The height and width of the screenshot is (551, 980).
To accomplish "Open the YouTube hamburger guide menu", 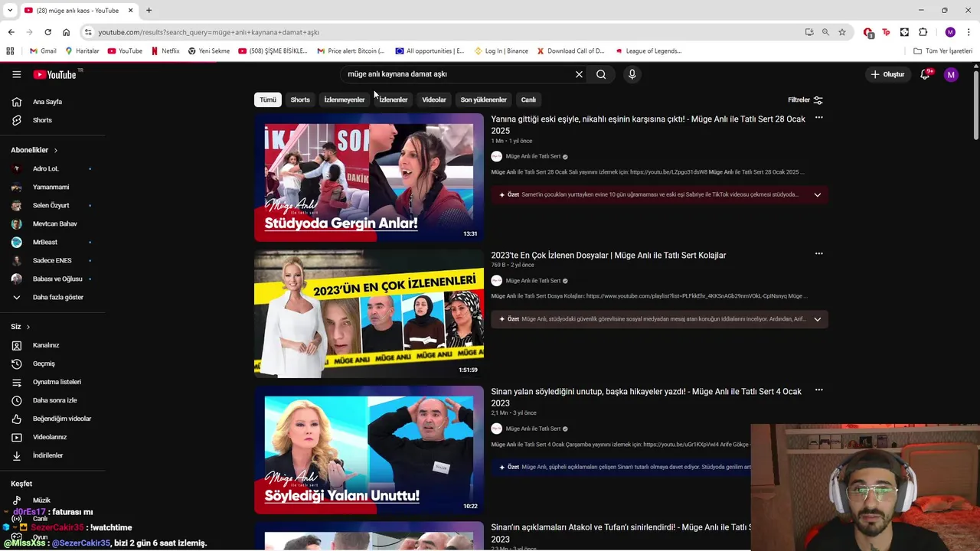I will coord(17,74).
